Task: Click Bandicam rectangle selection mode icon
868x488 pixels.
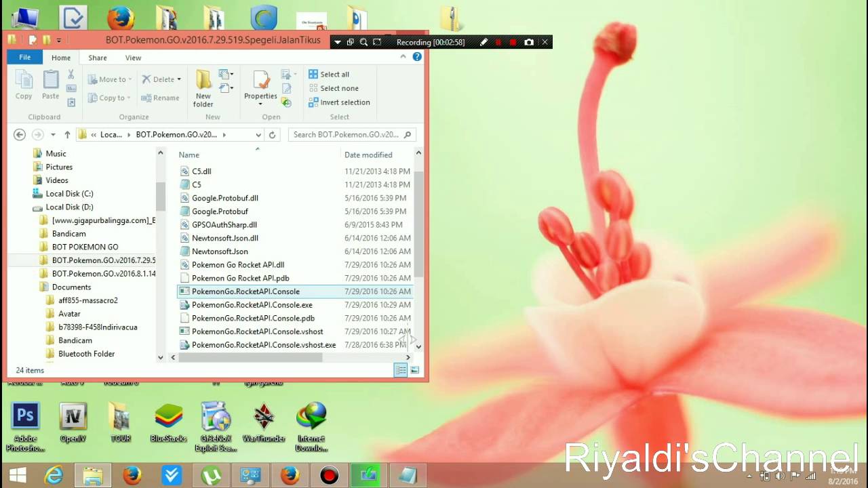Action: pyautogui.click(x=377, y=42)
